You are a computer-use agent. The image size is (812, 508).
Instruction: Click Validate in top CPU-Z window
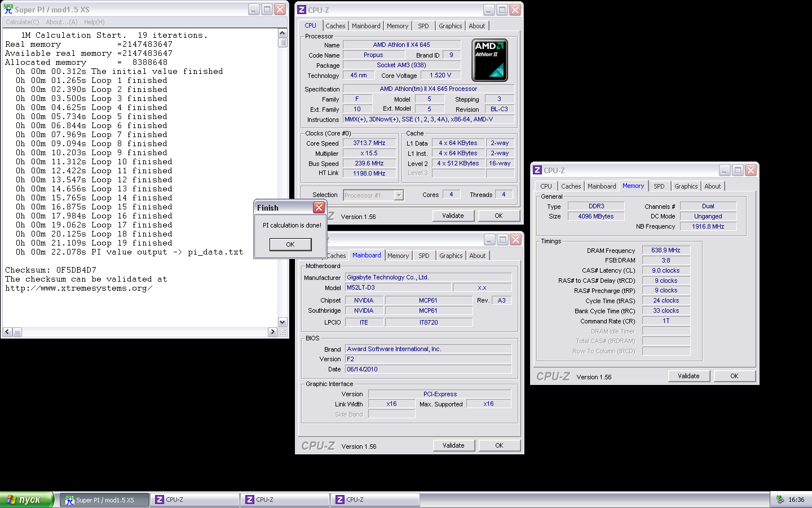coord(453,216)
